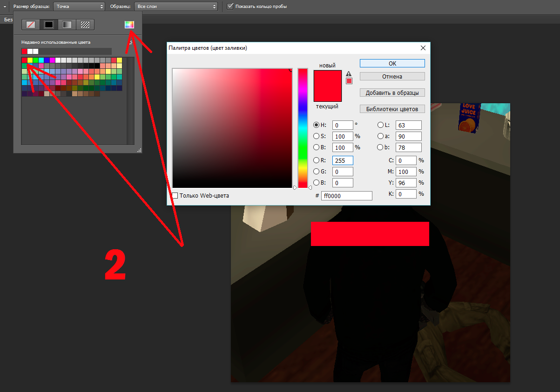The width and height of the screenshot is (560, 392).
Task: Select the No Color fill icon
Action: (31, 25)
